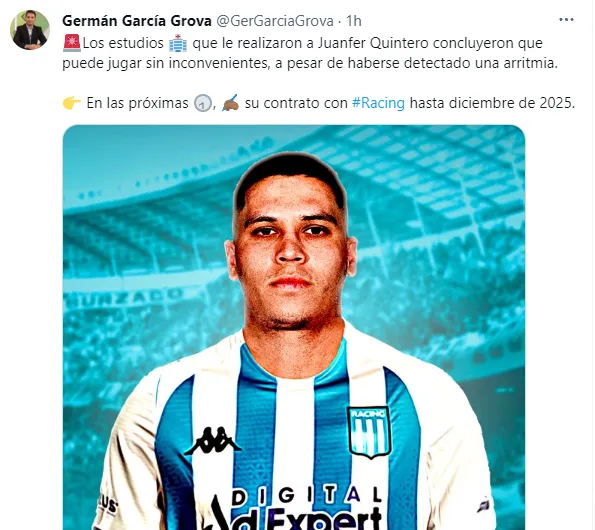Click the @GerGarciaGrova handle
The height and width of the screenshot is (530, 595).
coord(275,21)
